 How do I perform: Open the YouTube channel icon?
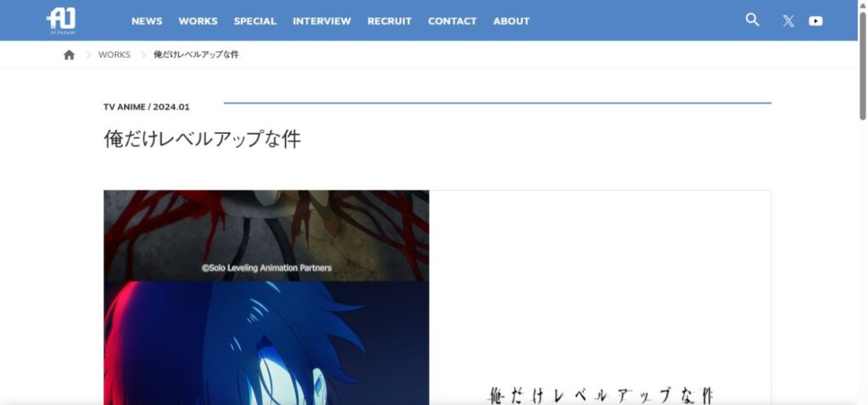(815, 21)
